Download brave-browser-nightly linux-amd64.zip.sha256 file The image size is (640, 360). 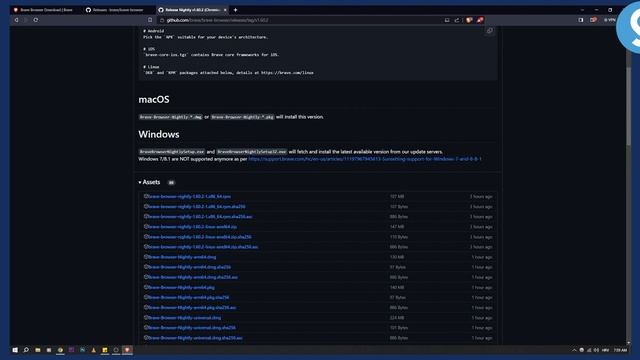(x=200, y=237)
